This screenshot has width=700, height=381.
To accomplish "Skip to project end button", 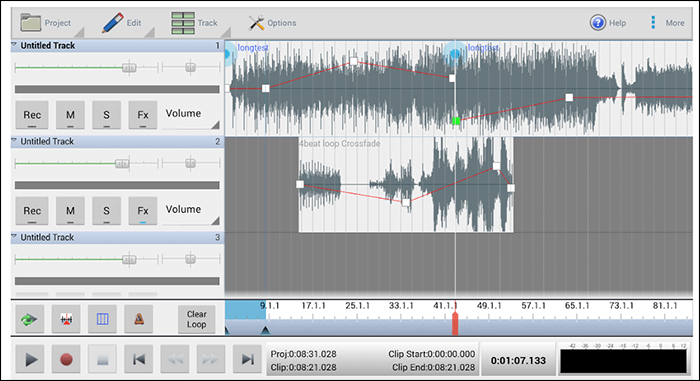I will coord(247,359).
